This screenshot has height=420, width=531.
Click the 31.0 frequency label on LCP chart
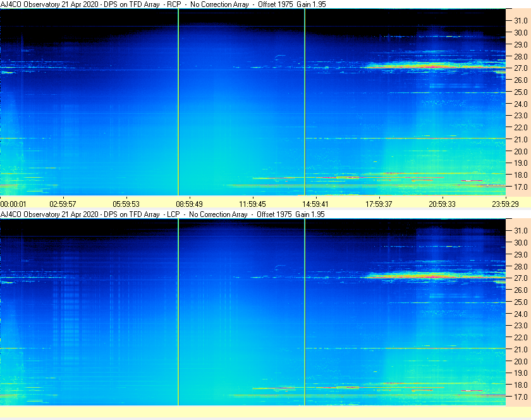(521, 230)
